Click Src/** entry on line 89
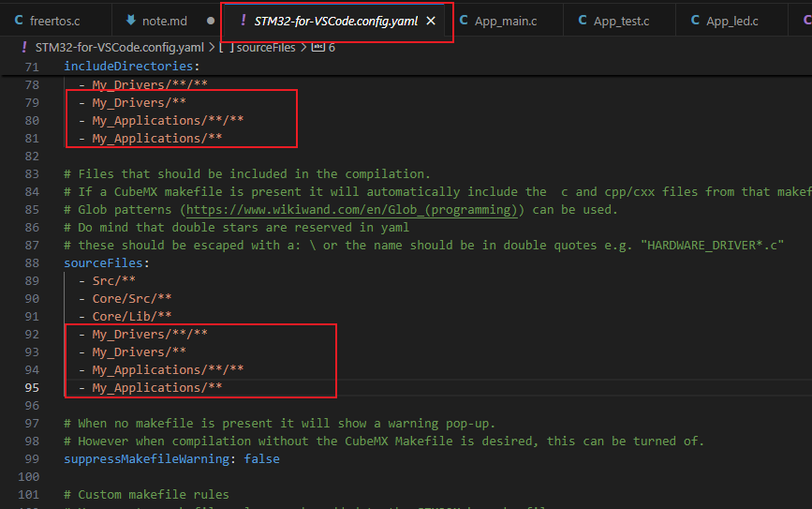Screen dimensions: 812x509 pyautogui.click(x=114, y=280)
